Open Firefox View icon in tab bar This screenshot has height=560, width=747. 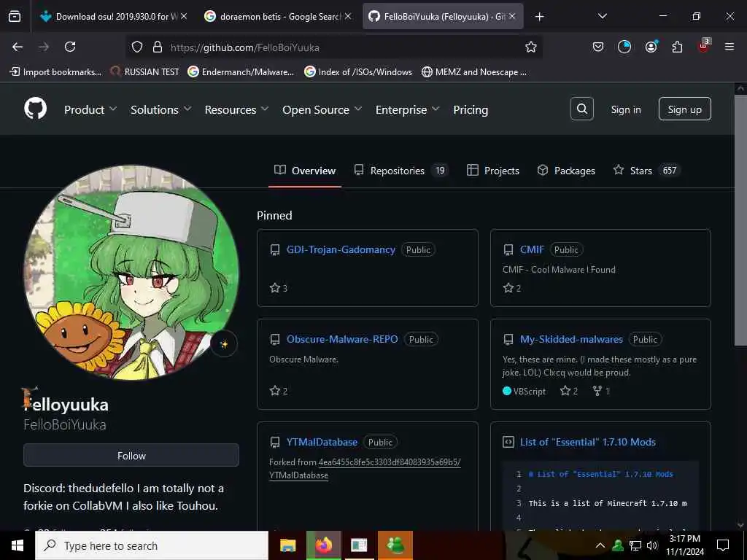click(x=15, y=16)
